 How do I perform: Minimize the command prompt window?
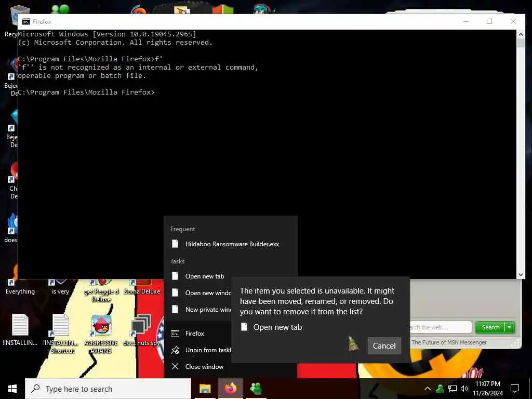[466, 21]
